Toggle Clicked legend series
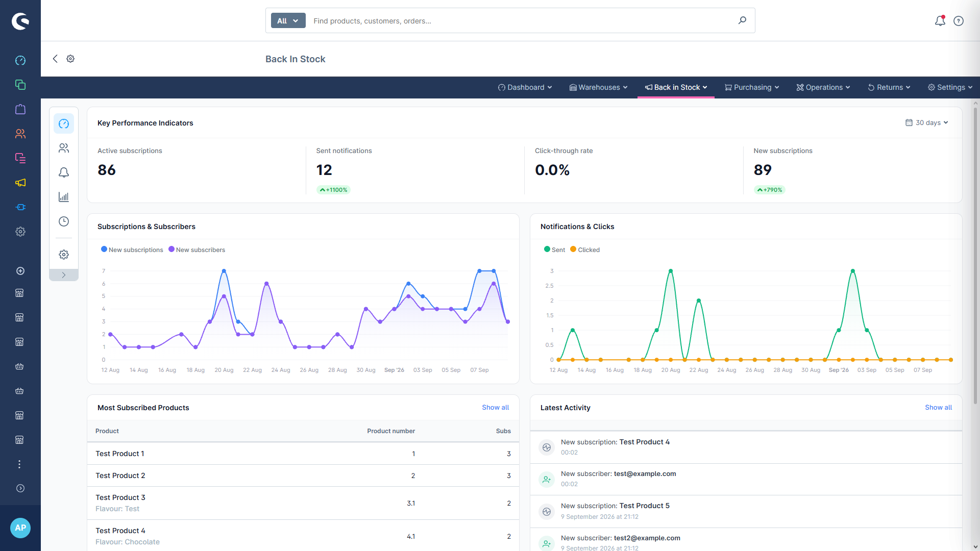The height and width of the screenshot is (551, 980). pyautogui.click(x=585, y=249)
